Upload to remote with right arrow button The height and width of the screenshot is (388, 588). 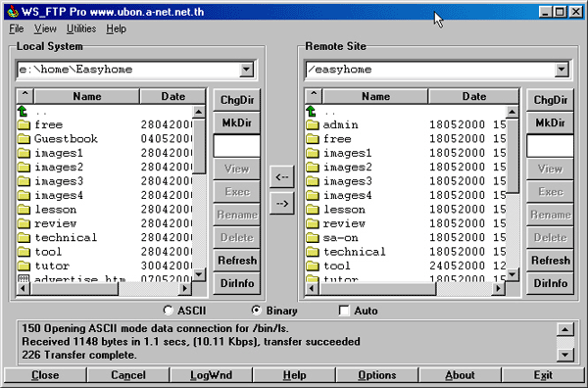pos(281,204)
